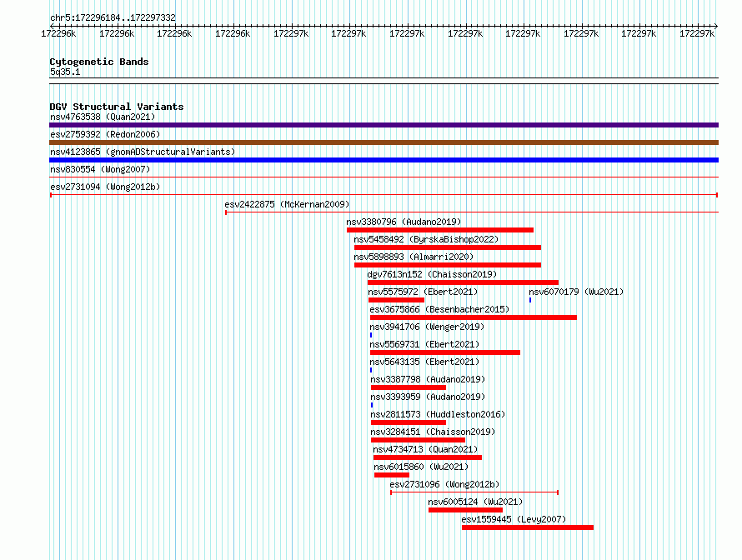Open the dgv7613n152 (Chaisson2019) label
Viewport: 742px width, 560px height.
[432, 274]
